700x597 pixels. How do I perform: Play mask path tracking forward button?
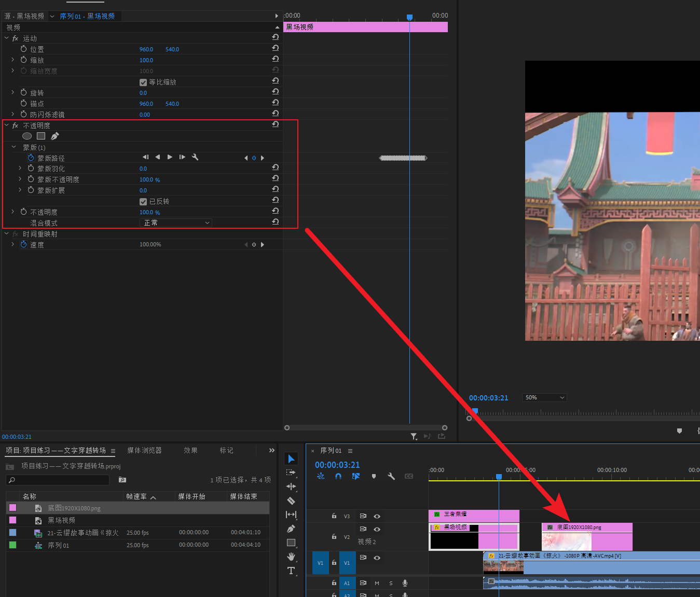[170, 157]
